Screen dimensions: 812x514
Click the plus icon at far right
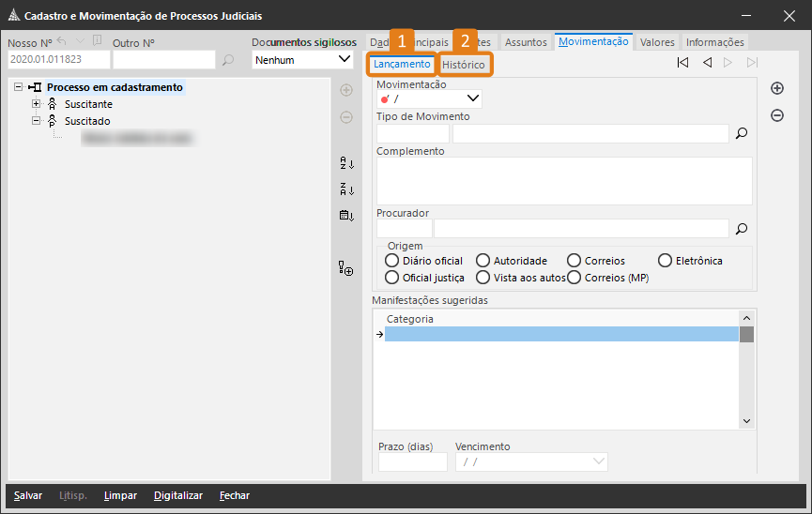(777, 88)
